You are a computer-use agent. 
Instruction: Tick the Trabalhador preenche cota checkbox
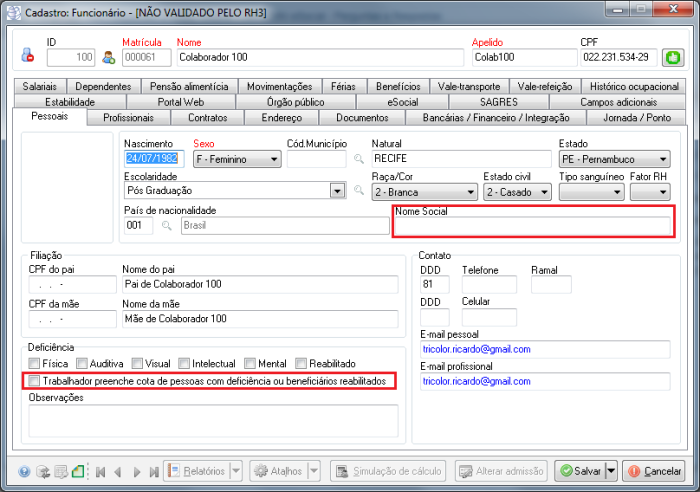click(x=35, y=381)
